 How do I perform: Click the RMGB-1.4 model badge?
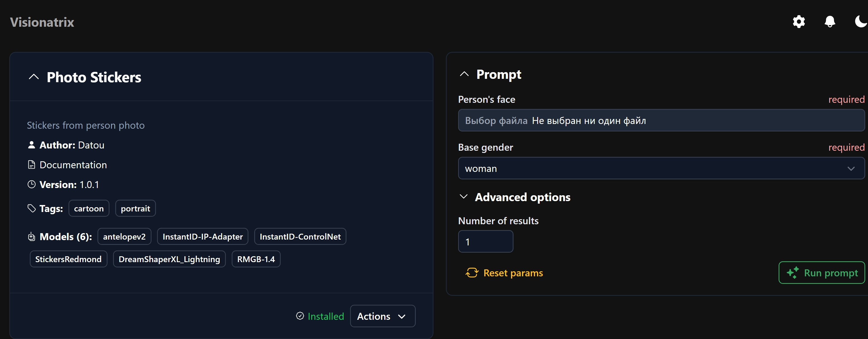click(256, 259)
